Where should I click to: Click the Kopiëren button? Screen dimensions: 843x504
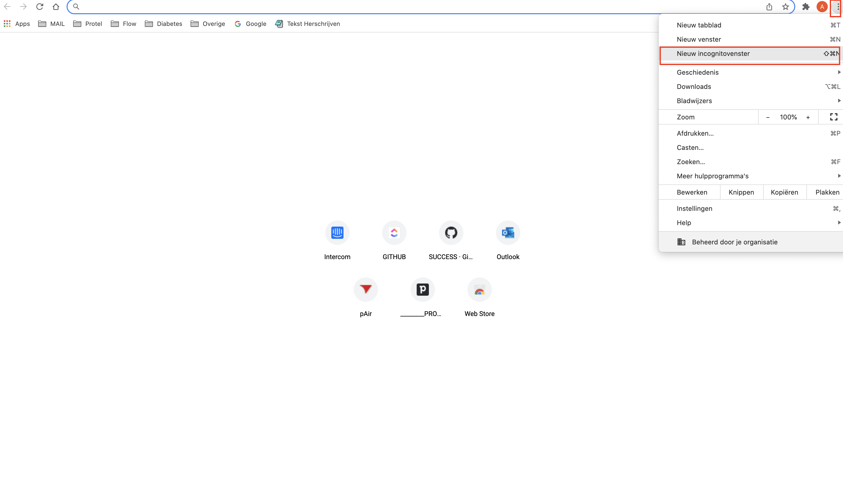tap(784, 192)
